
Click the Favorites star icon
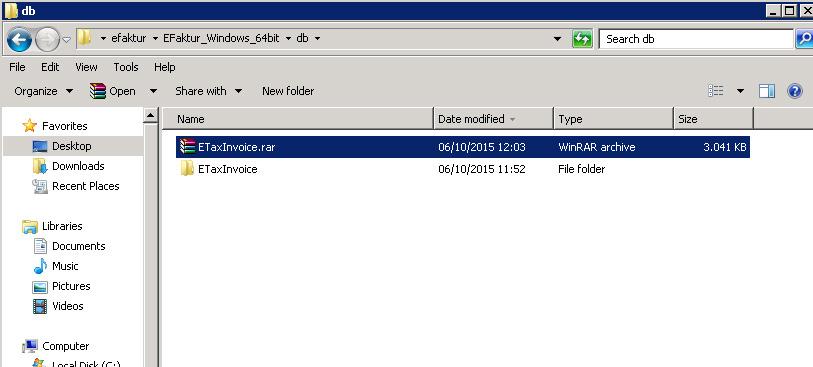pyautogui.click(x=30, y=125)
